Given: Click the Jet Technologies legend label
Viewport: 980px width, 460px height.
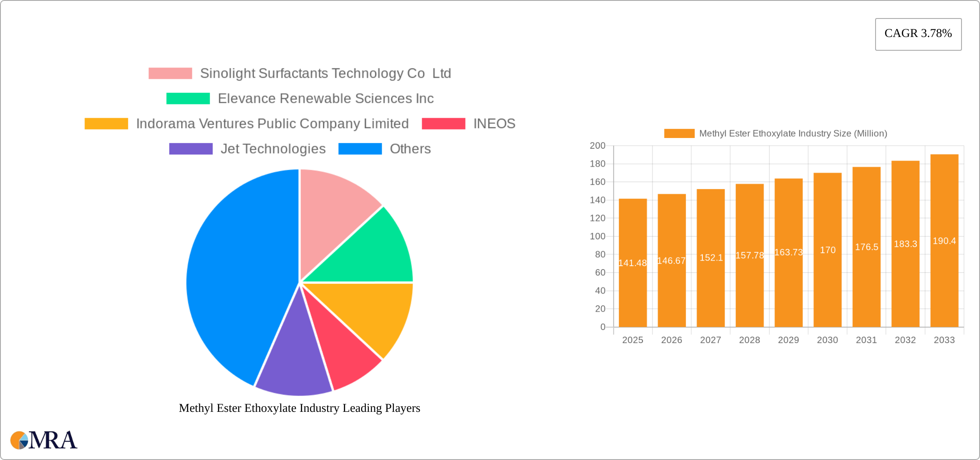Looking at the screenshot, I should point(273,149).
